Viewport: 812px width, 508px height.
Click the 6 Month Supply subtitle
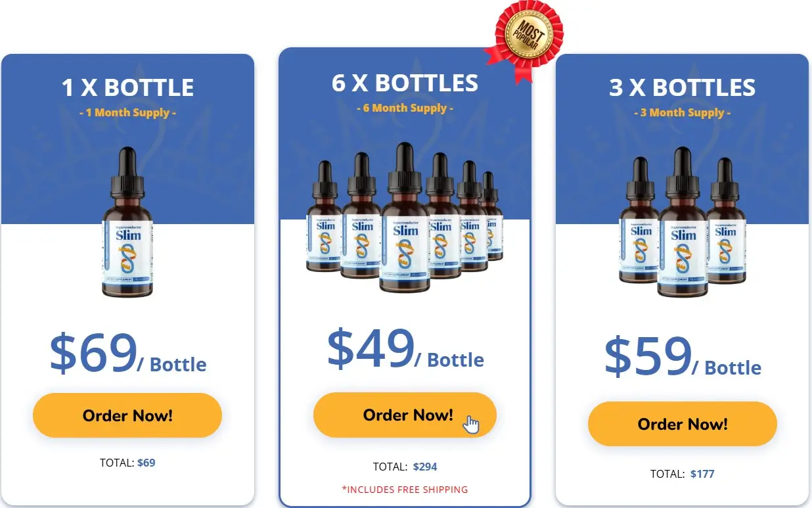click(405, 108)
